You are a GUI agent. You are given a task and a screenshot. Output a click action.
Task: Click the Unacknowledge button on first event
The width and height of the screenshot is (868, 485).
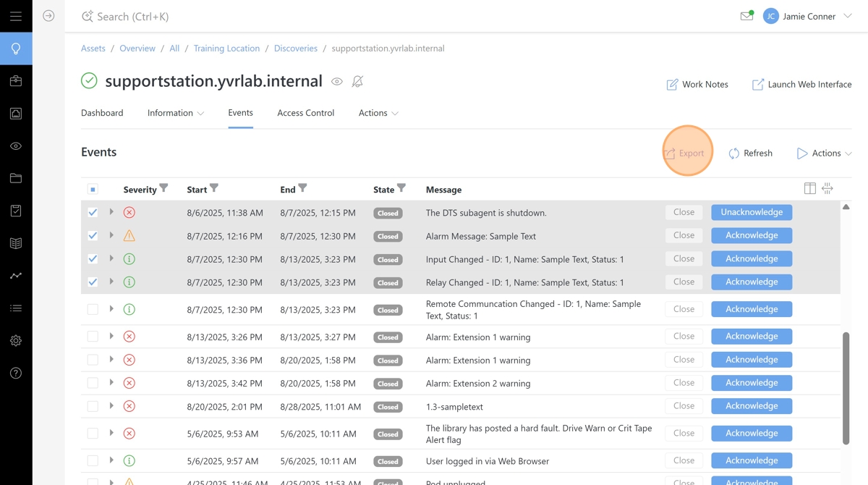(x=752, y=212)
